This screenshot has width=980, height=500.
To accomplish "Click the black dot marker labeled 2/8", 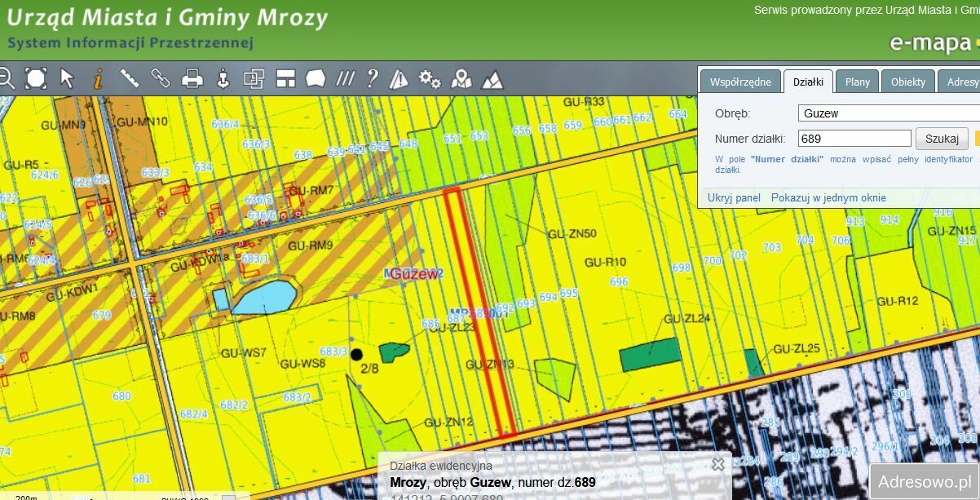I will pos(356,354).
